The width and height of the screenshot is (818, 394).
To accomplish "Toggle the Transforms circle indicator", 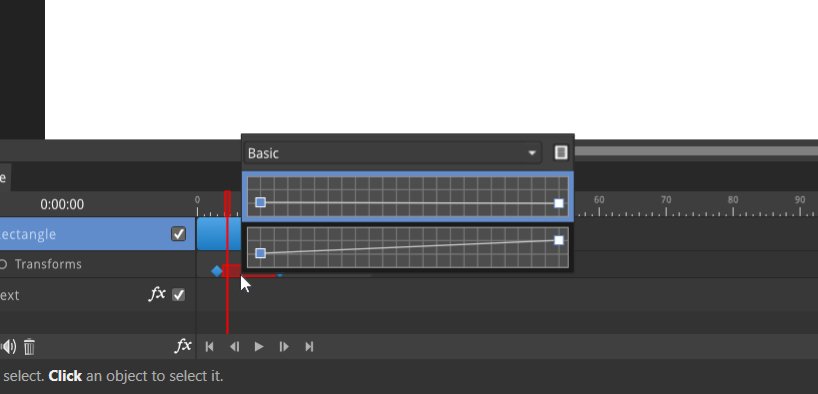I will click(x=3, y=264).
